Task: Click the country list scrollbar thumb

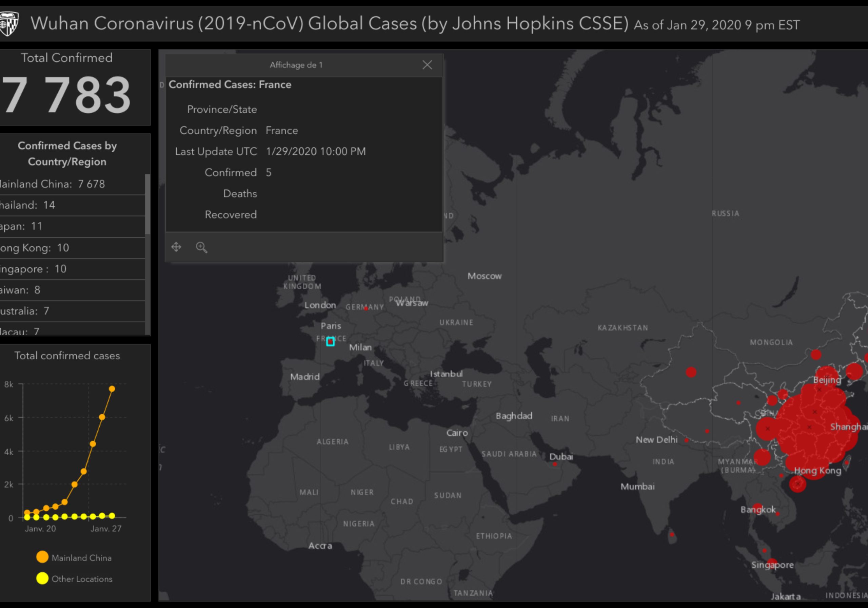Action: (x=147, y=204)
